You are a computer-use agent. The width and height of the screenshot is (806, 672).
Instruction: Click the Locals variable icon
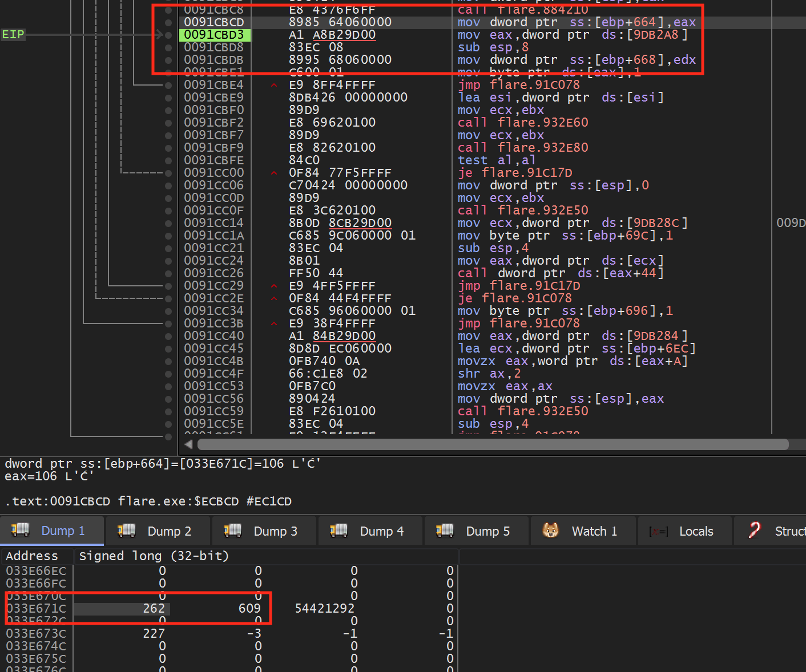pos(658,531)
